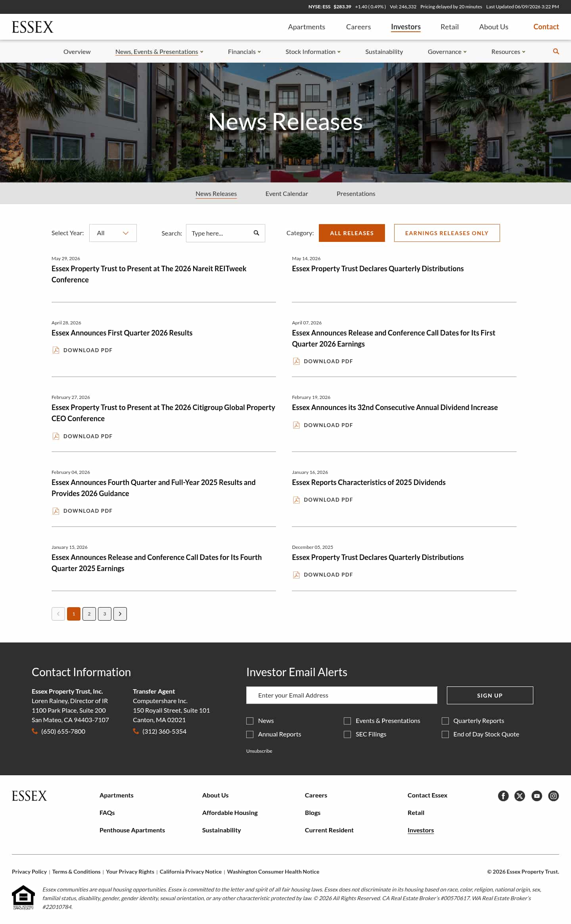Screen dimensions: 571x924
Task: Open California Privacy Notice link
Action: 191,872
